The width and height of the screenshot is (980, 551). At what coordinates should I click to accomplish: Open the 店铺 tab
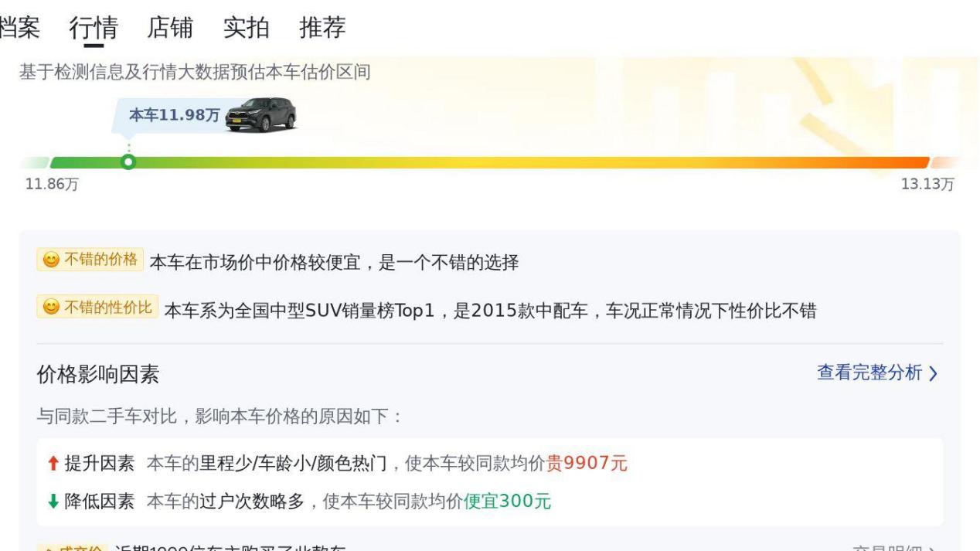[x=170, y=28]
